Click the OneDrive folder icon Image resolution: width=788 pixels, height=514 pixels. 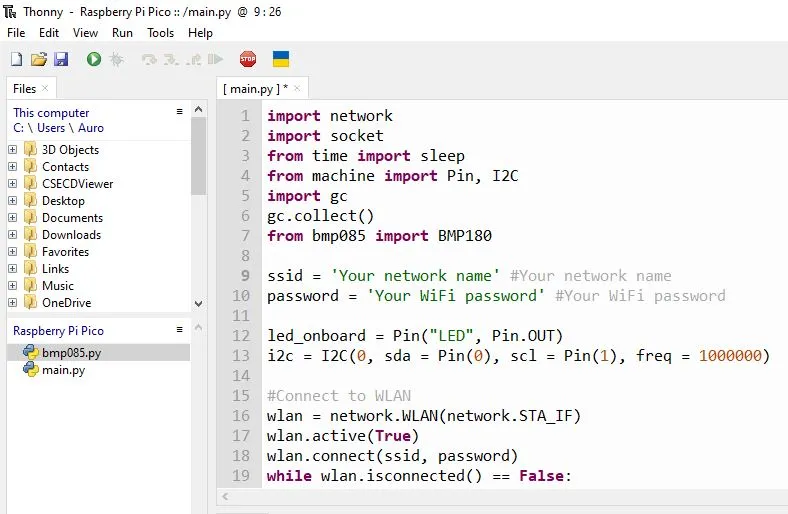pos(31,302)
